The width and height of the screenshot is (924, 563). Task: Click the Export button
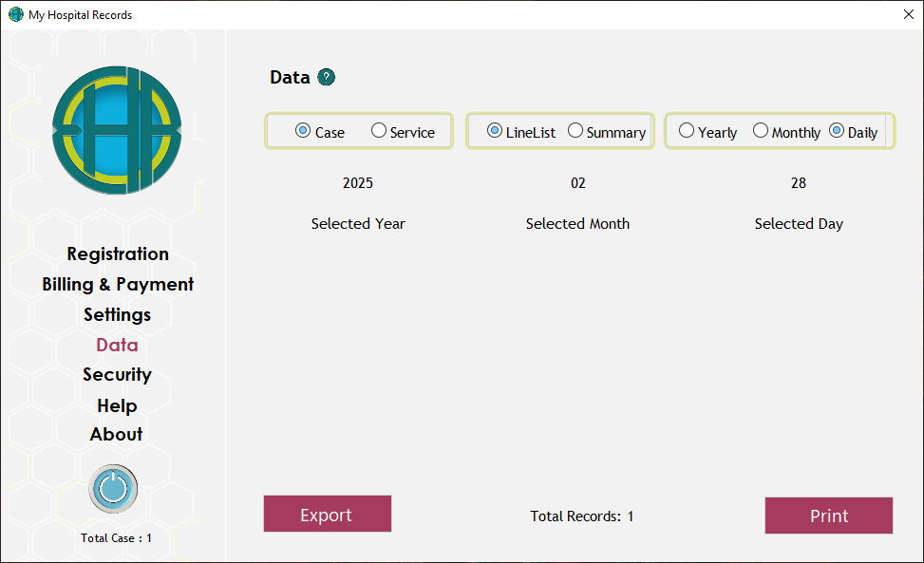[x=327, y=515]
